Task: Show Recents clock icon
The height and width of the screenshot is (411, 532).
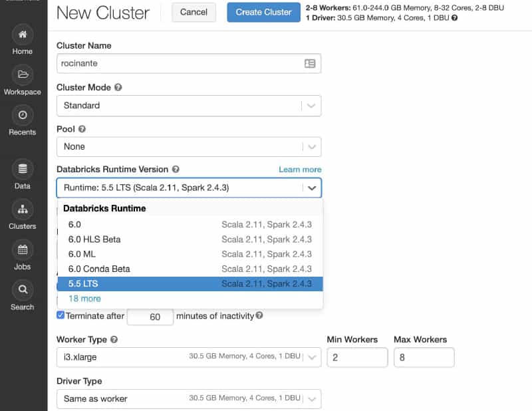Action: (23, 115)
